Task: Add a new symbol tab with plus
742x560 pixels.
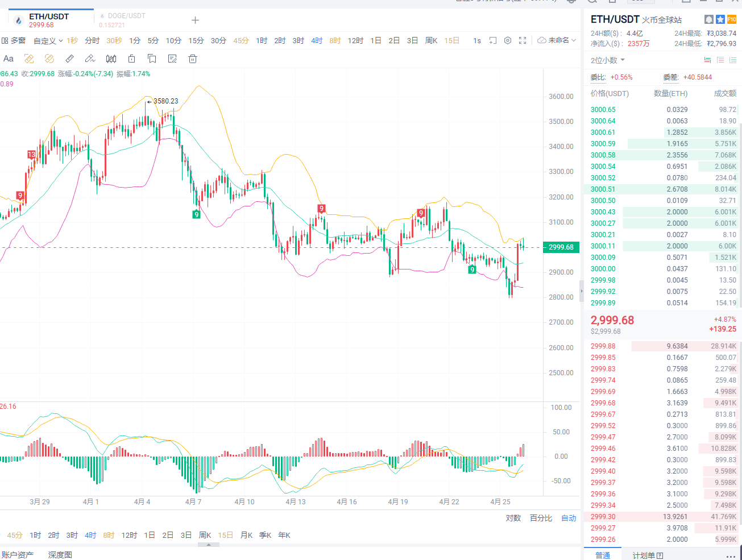Action: coord(195,20)
